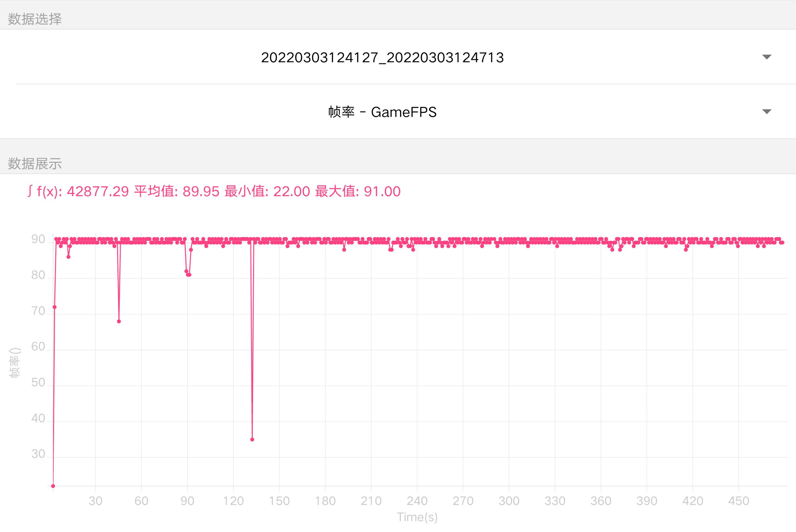Click the 帧率() y-axis title

click(x=14, y=363)
